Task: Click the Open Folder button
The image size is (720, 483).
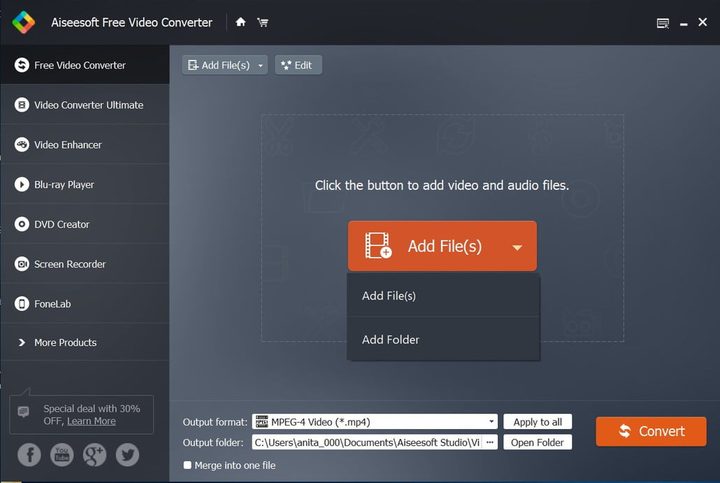Action: point(538,442)
